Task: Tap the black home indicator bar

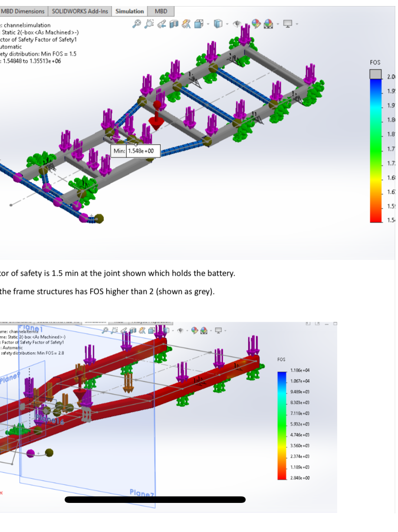Action: pos(155,499)
